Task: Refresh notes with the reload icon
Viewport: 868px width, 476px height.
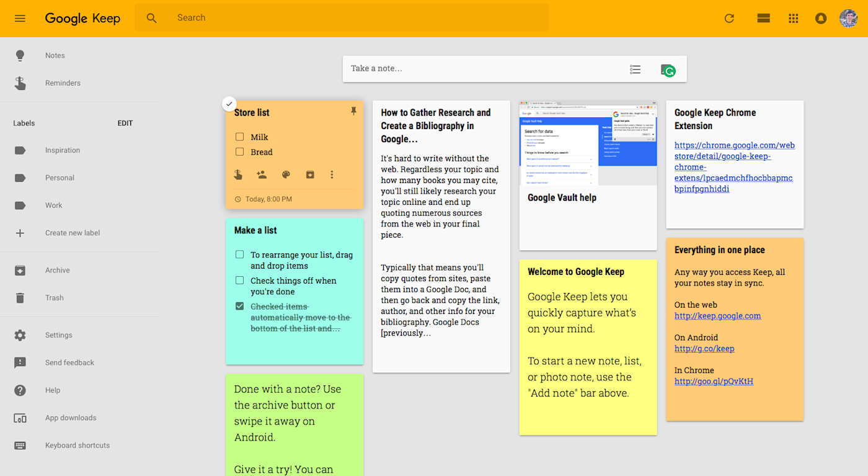Action: (729, 18)
